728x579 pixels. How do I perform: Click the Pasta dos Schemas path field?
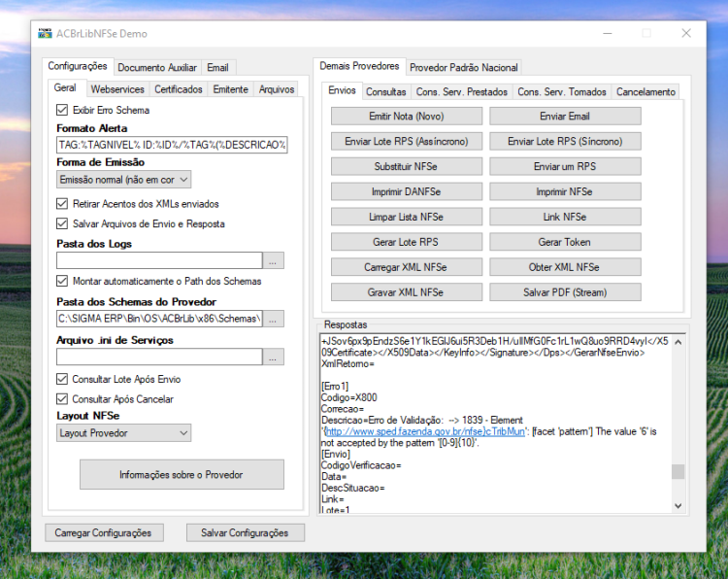(x=159, y=319)
